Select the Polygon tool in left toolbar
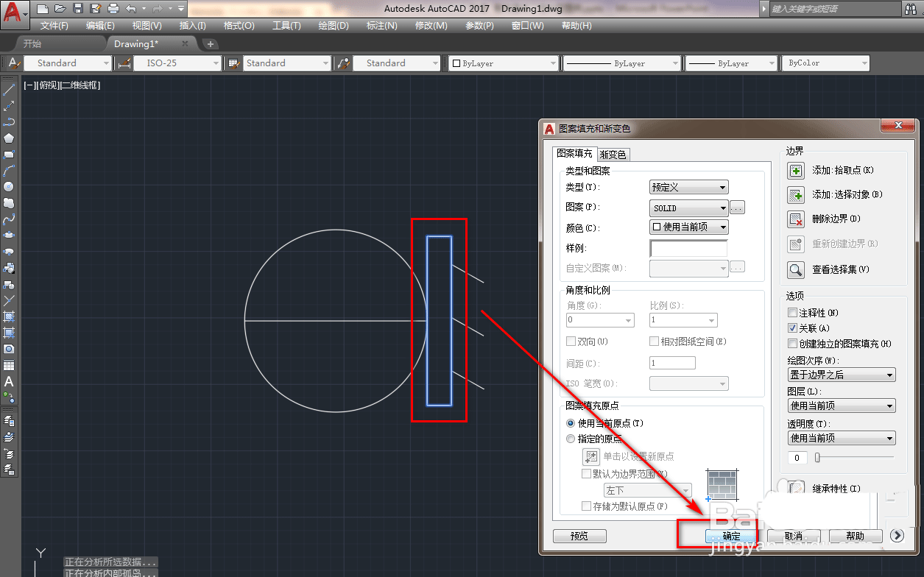The width and height of the screenshot is (924, 577). 9,138
